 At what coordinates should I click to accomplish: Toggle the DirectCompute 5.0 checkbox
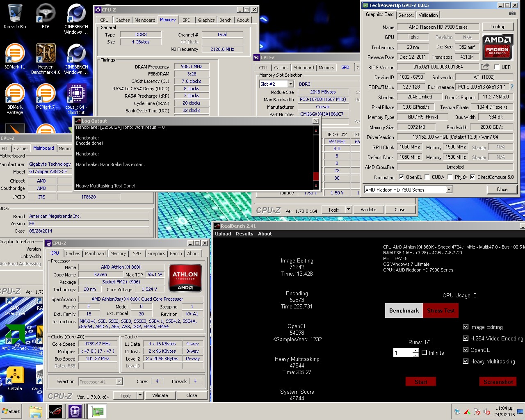tap(472, 177)
